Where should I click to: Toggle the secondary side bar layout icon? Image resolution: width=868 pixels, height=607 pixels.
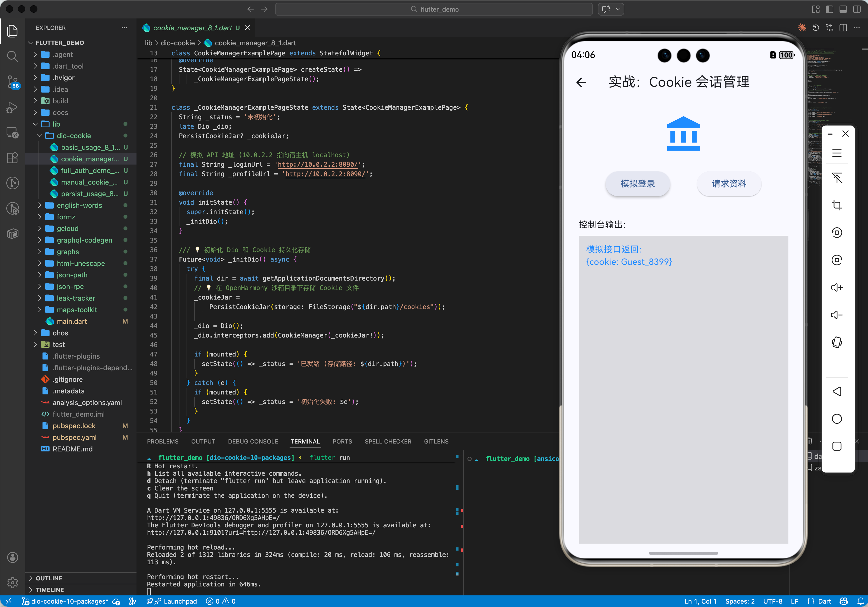pyautogui.click(x=857, y=9)
